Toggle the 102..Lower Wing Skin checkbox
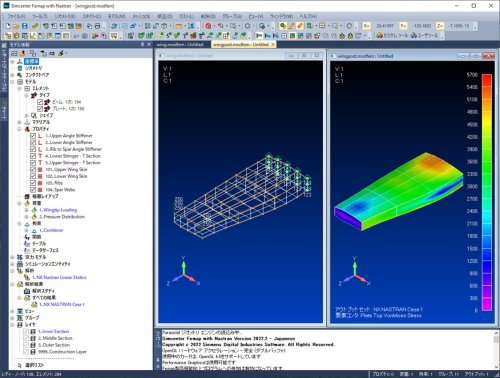Image resolution: width=500 pixels, height=378 pixels. [33, 176]
